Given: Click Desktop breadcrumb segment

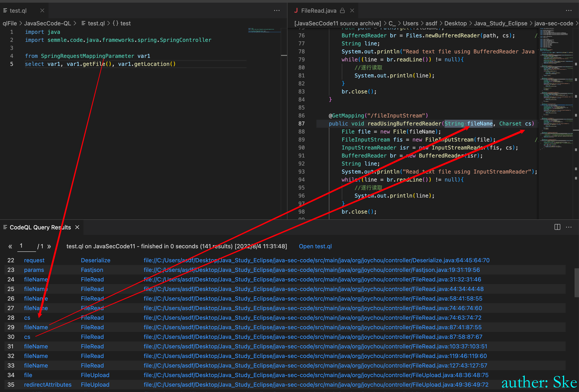Looking at the screenshot, I should pos(456,23).
